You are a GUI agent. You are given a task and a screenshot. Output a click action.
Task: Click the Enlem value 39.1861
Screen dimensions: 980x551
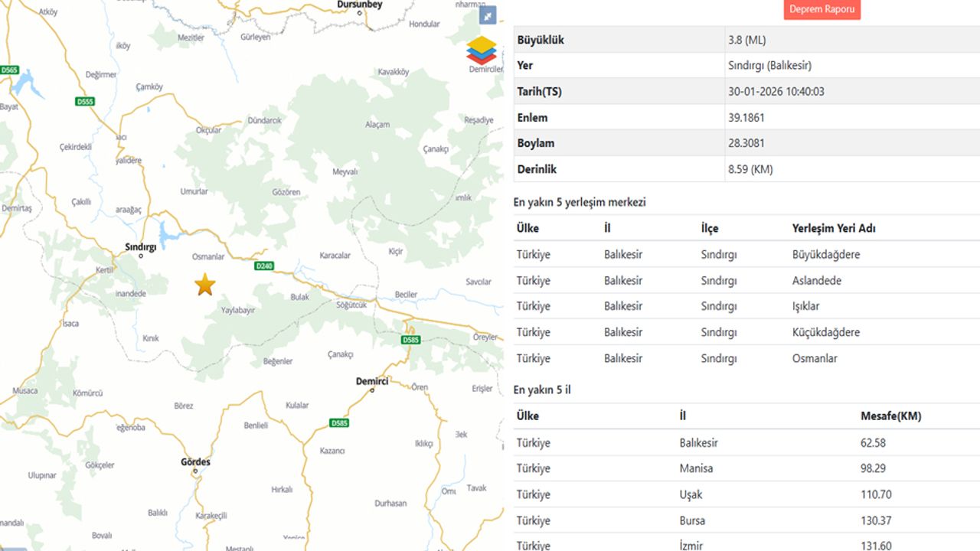pyautogui.click(x=746, y=118)
